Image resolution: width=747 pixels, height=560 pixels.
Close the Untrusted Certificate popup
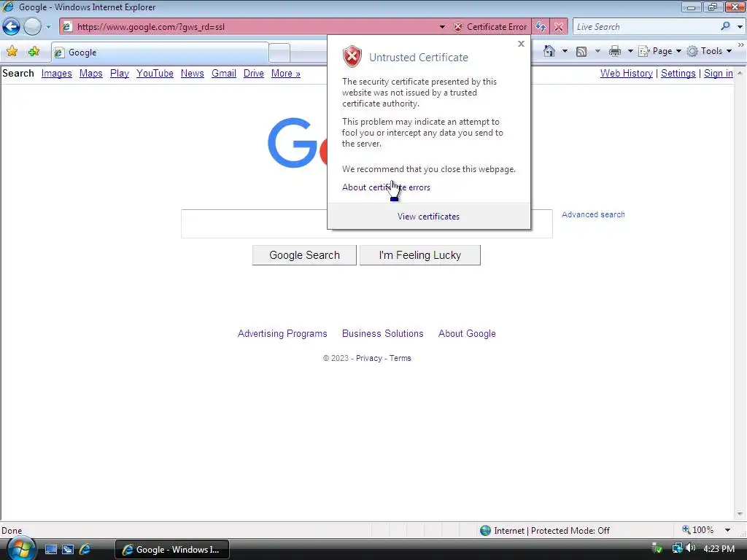(521, 44)
